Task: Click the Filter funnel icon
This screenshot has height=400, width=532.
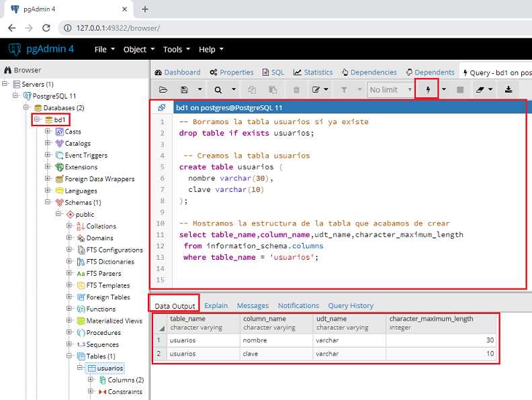Action: 344,90
